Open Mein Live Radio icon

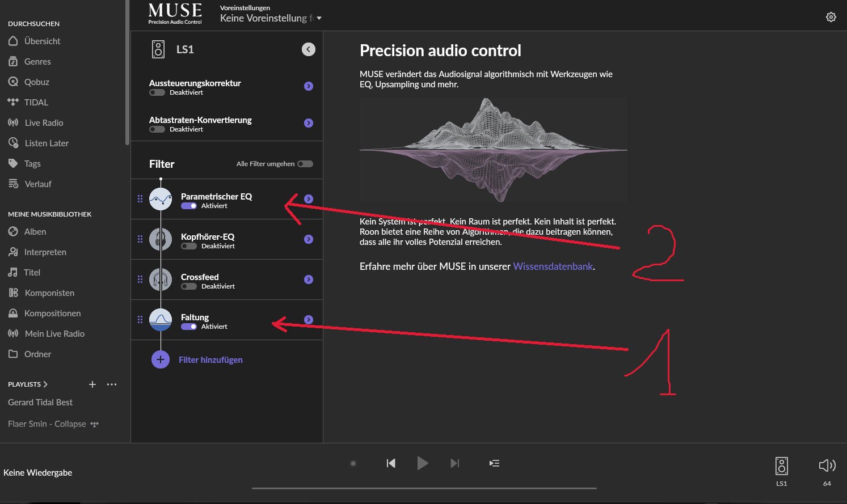[13, 333]
